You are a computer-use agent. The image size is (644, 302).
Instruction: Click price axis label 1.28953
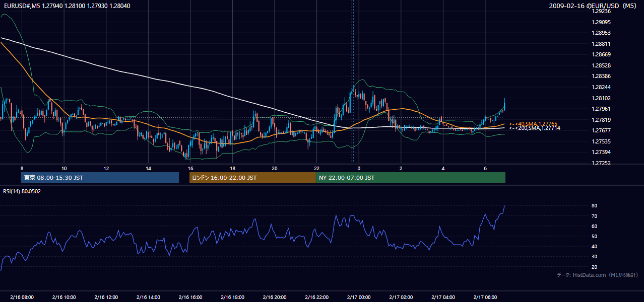pos(601,33)
